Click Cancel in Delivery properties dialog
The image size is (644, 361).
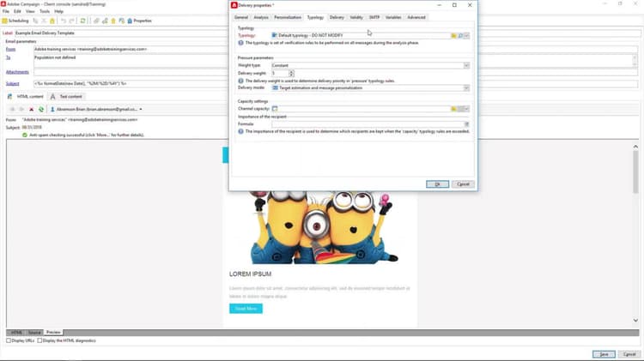click(x=464, y=184)
